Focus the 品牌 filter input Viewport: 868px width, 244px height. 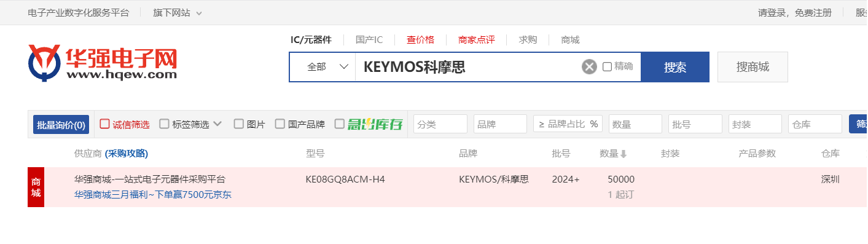(x=500, y=124)
